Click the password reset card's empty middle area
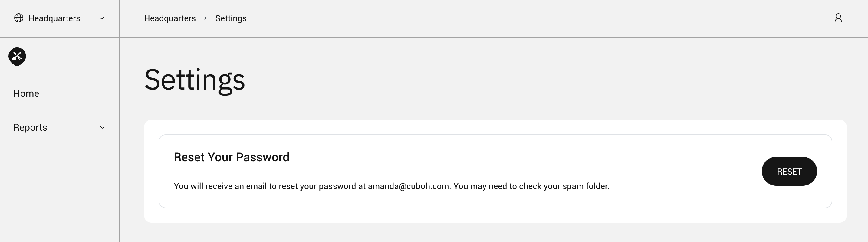This screenshot has width=868, height=242. tap(505, 162)
